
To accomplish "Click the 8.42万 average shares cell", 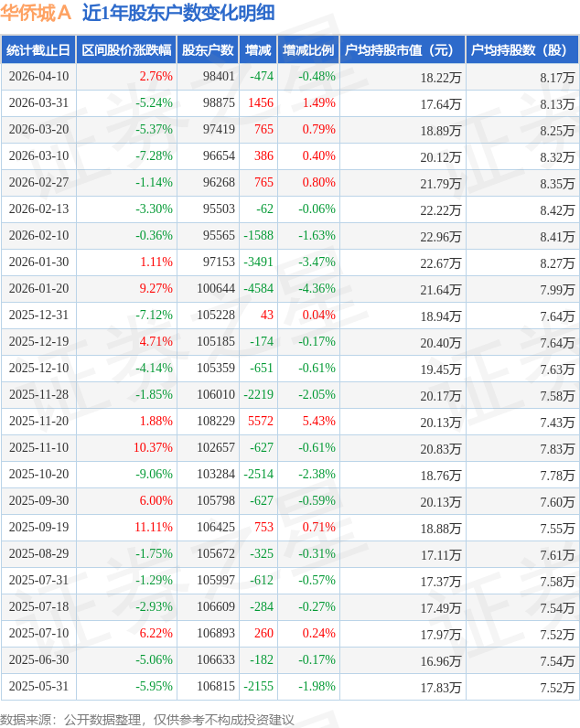I will coord(557,209).
